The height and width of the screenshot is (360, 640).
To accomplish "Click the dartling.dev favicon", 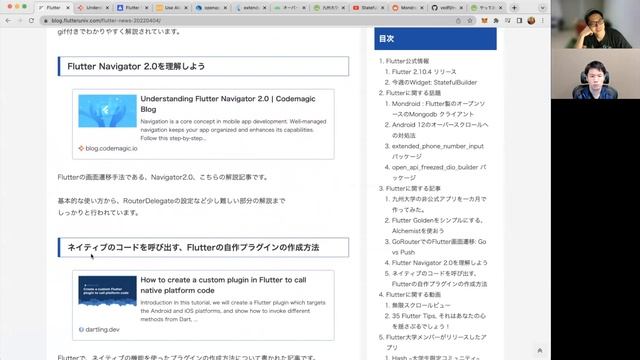I will [81, 329].
